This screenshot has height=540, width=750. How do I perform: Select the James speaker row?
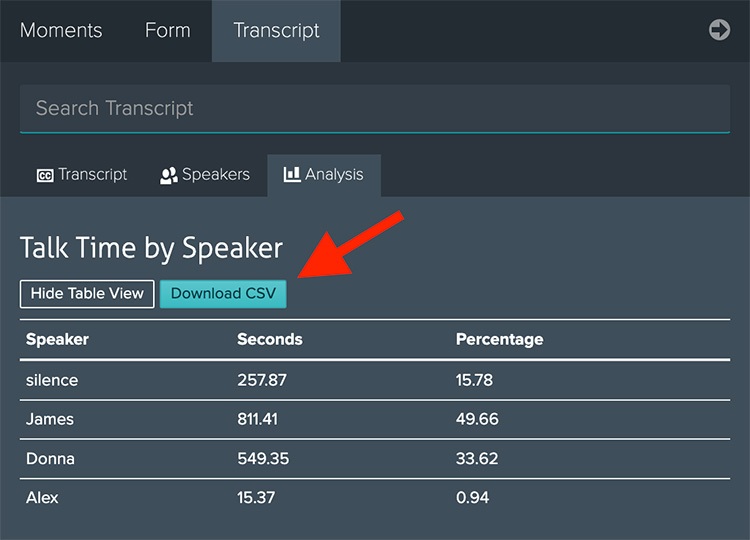pyautogui.click(x=375, y=419)
